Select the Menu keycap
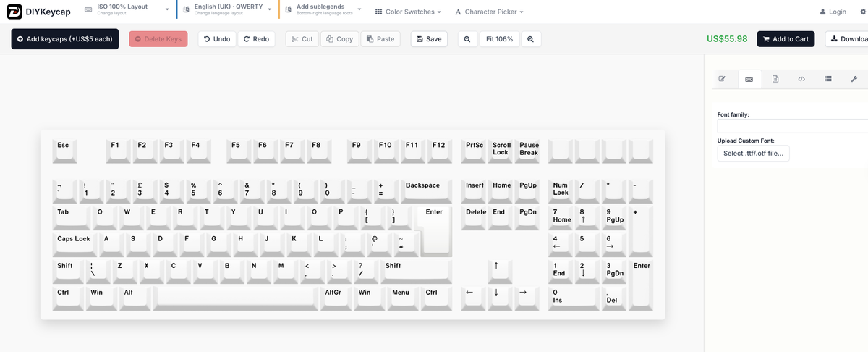 402,298
